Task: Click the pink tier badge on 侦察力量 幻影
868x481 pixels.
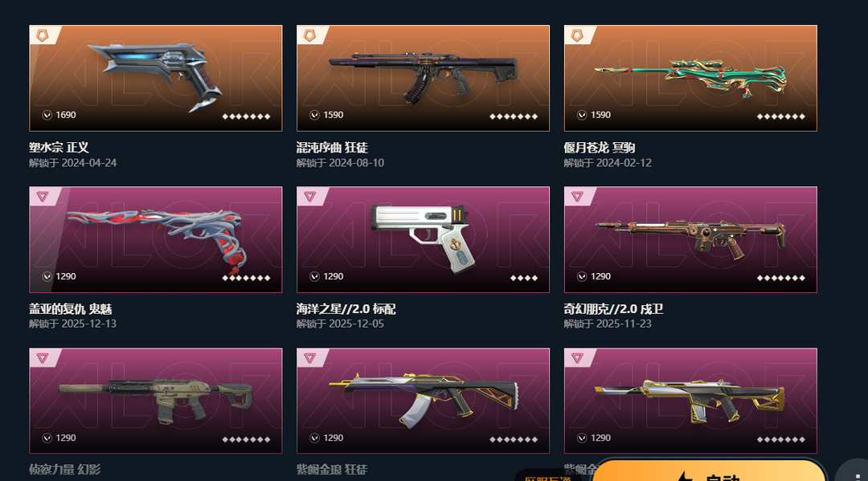Action: coord(43,357)
